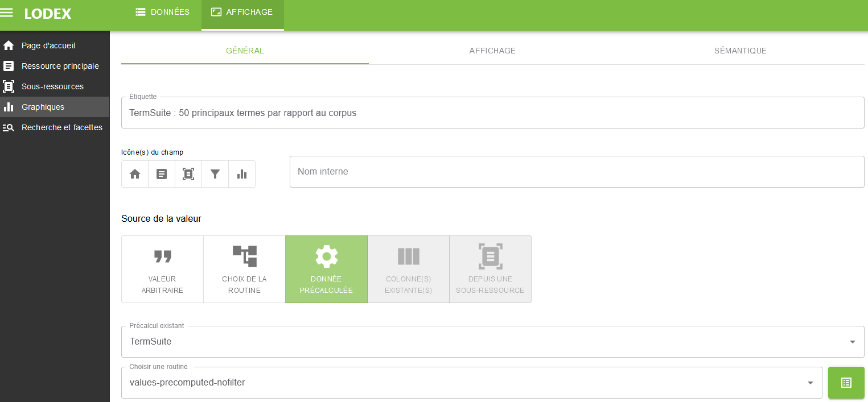Select Valeur arbitraire as value source
This screenshot has width=868, height=402.
point(162,269)
